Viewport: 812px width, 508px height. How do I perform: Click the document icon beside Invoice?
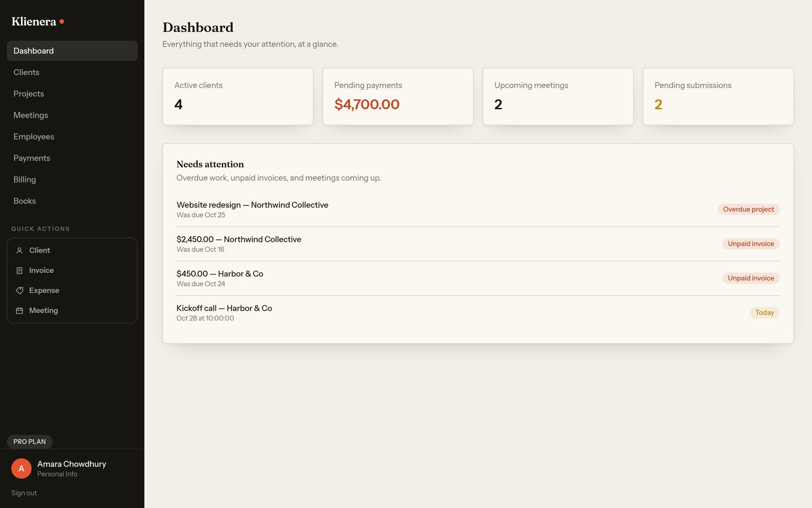point(19,271)
